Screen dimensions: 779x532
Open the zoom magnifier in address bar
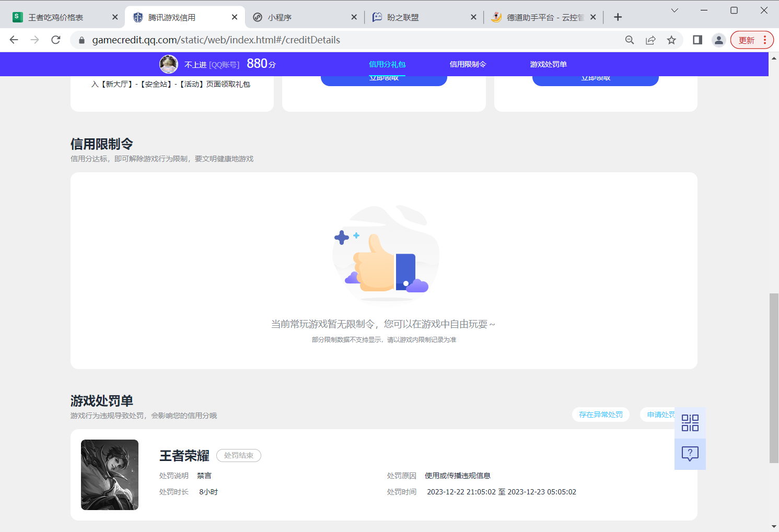(x=630, y=40)
